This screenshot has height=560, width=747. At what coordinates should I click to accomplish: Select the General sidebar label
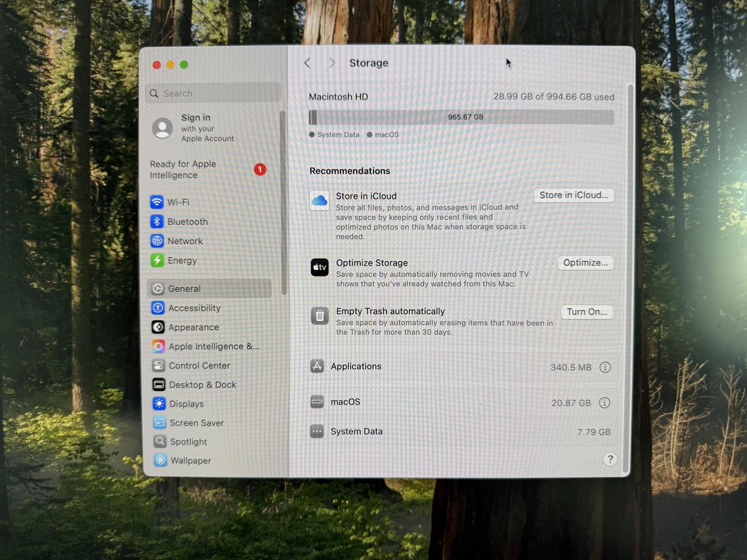click(x=184, y=289)
